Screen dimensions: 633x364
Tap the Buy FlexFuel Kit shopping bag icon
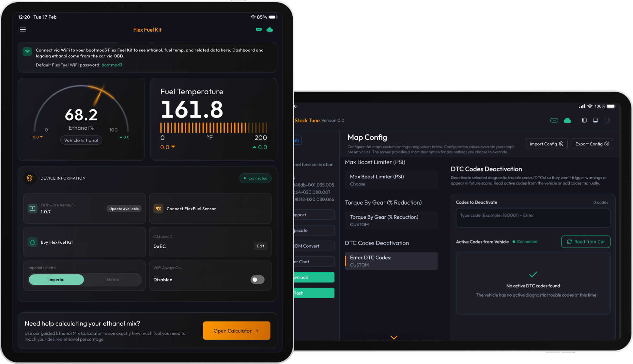point(33,242)
